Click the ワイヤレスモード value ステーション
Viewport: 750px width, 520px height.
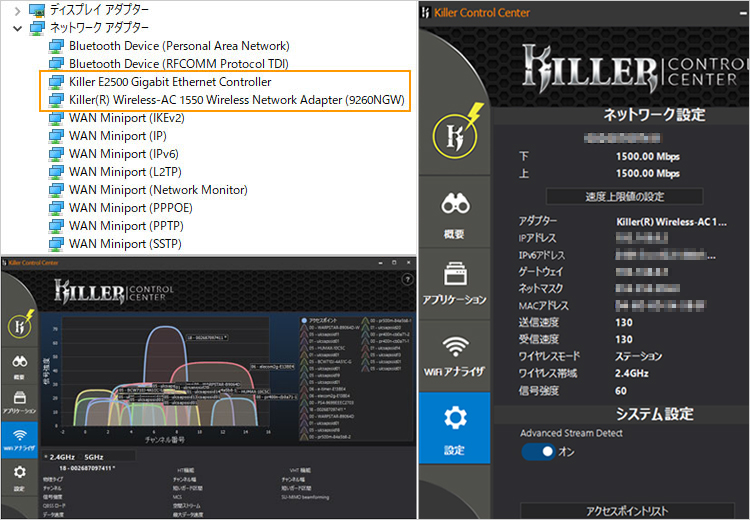[639, 356]
